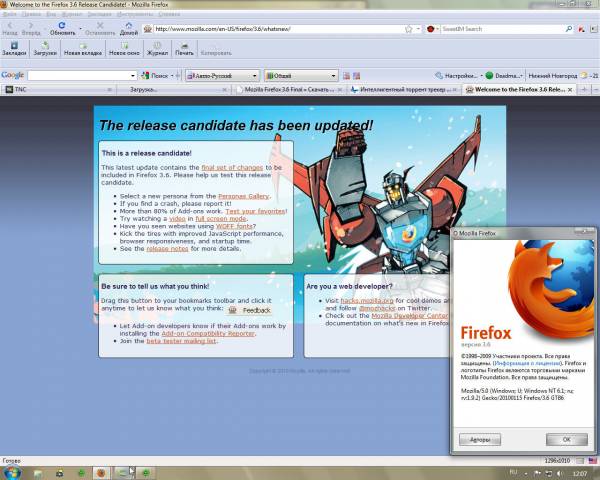600x480 pixels.
Task: Focus the SweetIM Search input field
Action: click(x=502, y=29)
